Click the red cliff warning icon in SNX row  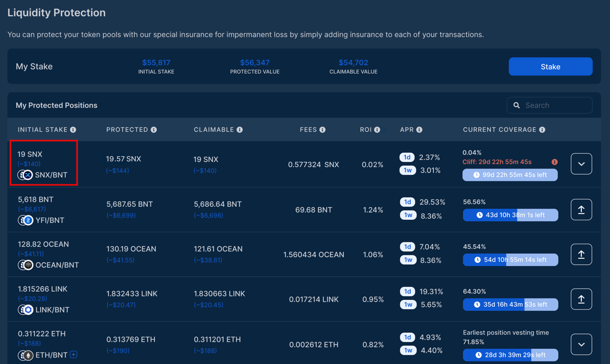(x=554, y=162)
